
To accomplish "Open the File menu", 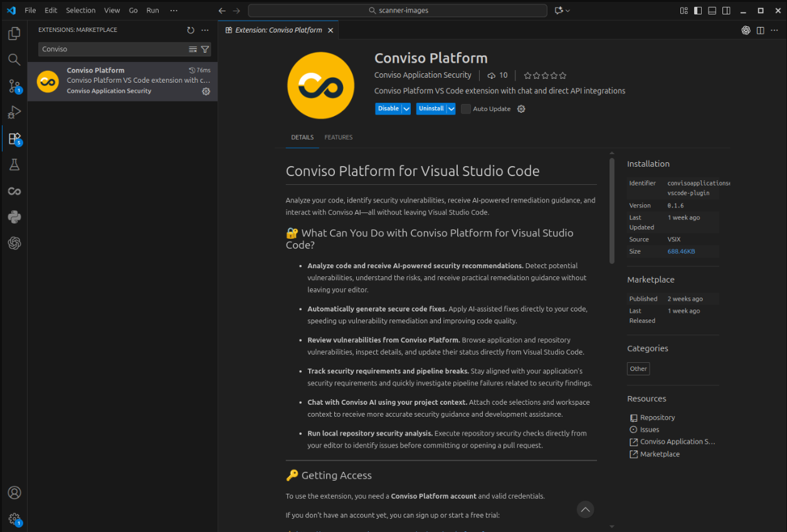I will coord(30,11).
